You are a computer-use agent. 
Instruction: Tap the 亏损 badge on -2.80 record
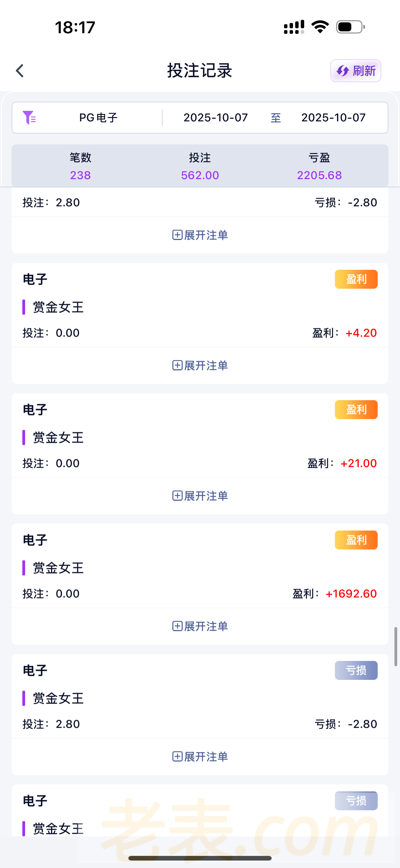(x=356, y=670)
